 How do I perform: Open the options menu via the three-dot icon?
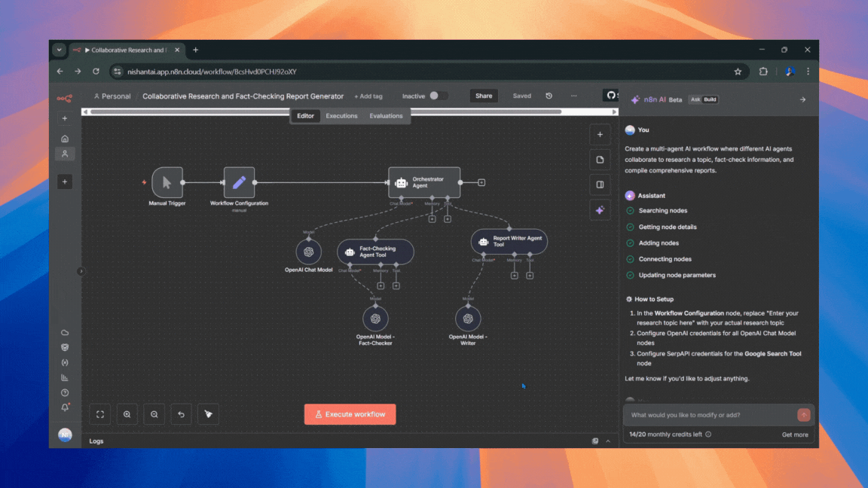[x=573, y=96]
